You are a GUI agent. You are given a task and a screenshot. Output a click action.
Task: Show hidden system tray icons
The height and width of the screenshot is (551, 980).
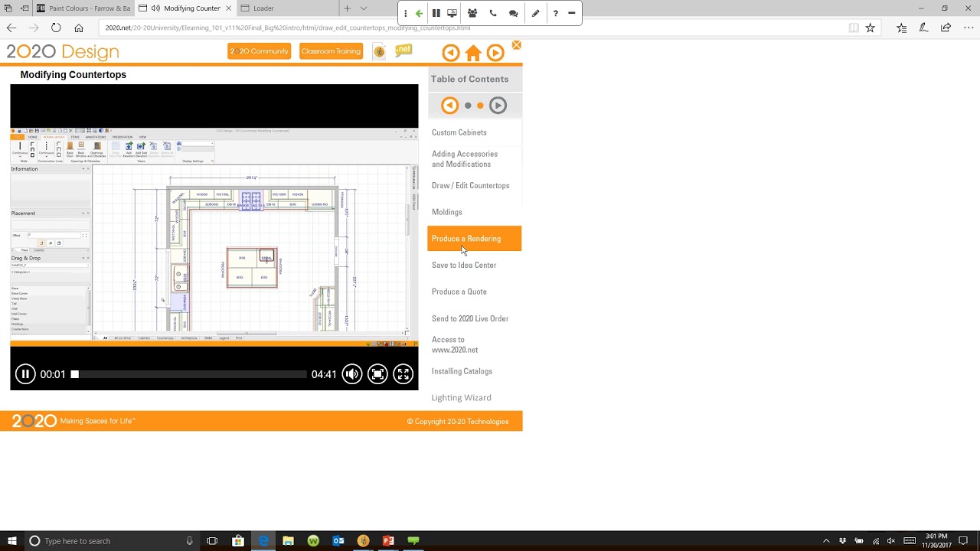pos(826,541)
